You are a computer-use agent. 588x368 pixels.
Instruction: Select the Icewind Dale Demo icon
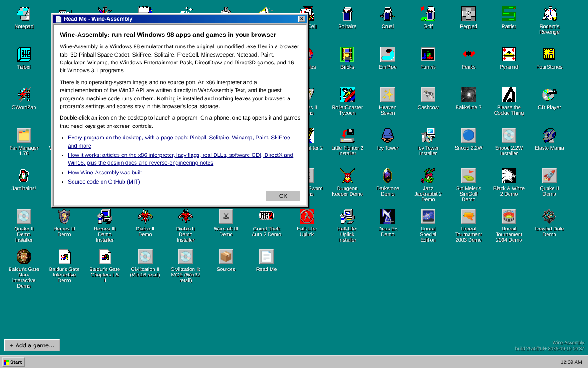coord(549,216)
